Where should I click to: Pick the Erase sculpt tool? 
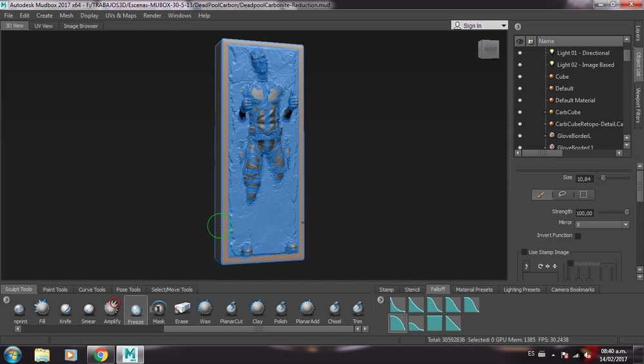pos(182,312)
